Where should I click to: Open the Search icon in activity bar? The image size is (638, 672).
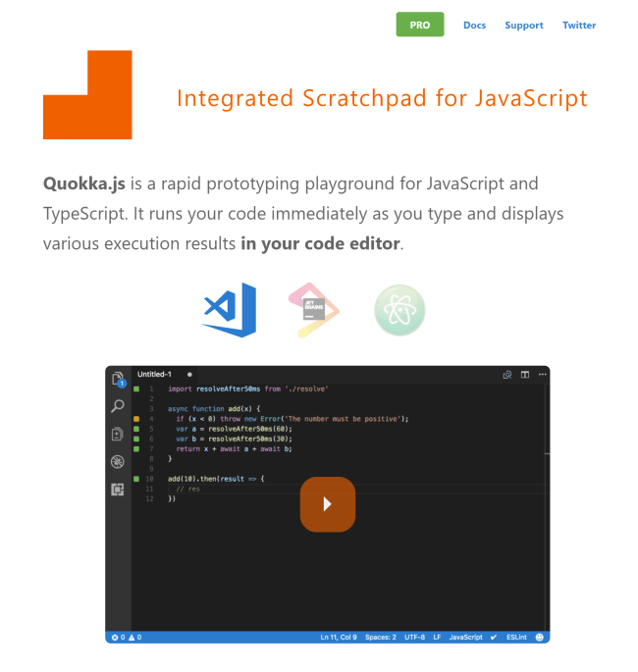click(118, 406)
